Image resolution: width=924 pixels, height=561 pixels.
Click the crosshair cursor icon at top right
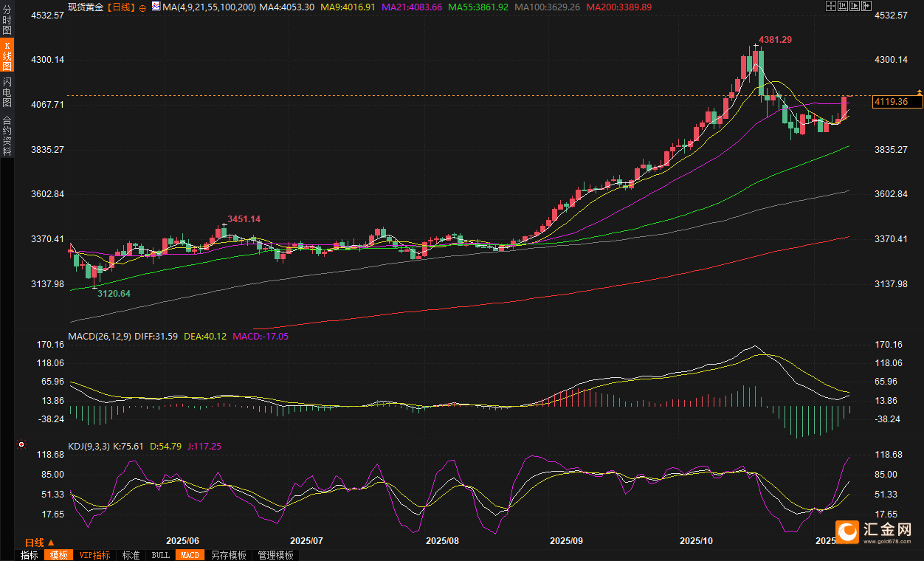(831, 6)
